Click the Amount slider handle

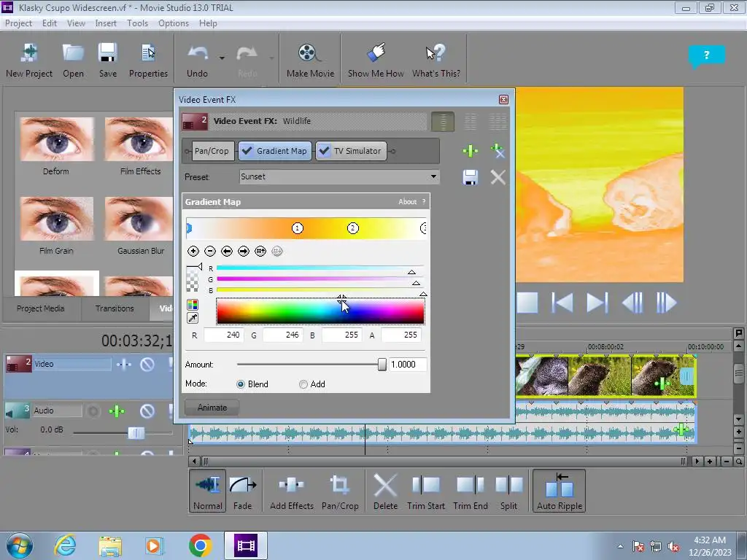click(x=382, y=365)
